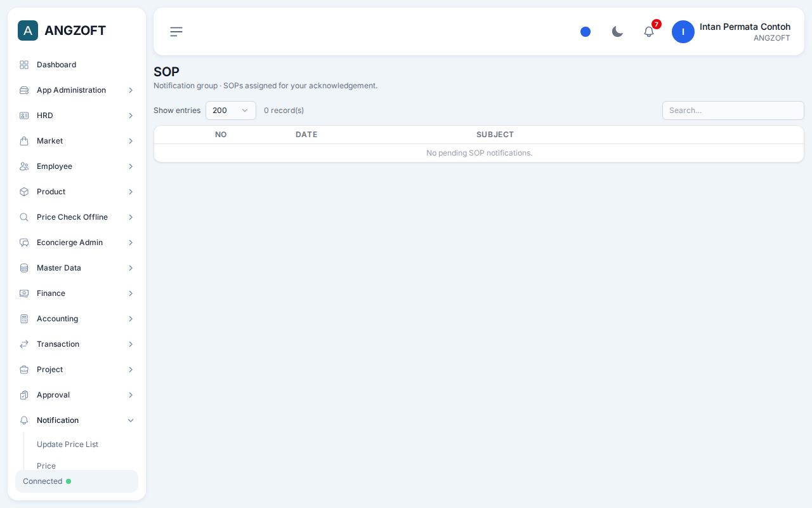Click the Finance money icon
Screen dimensions: 812x508
24,293
